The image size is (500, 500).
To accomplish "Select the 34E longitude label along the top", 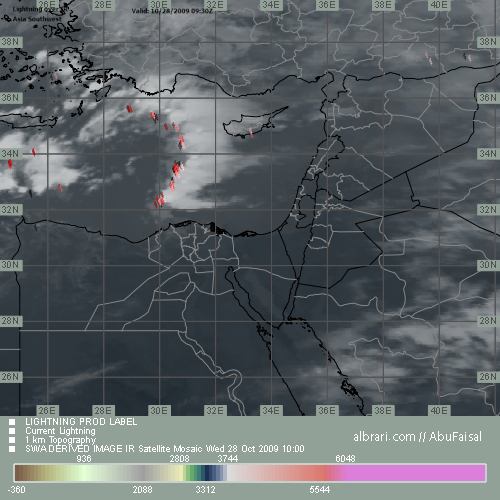I will (x=271, y=5).
